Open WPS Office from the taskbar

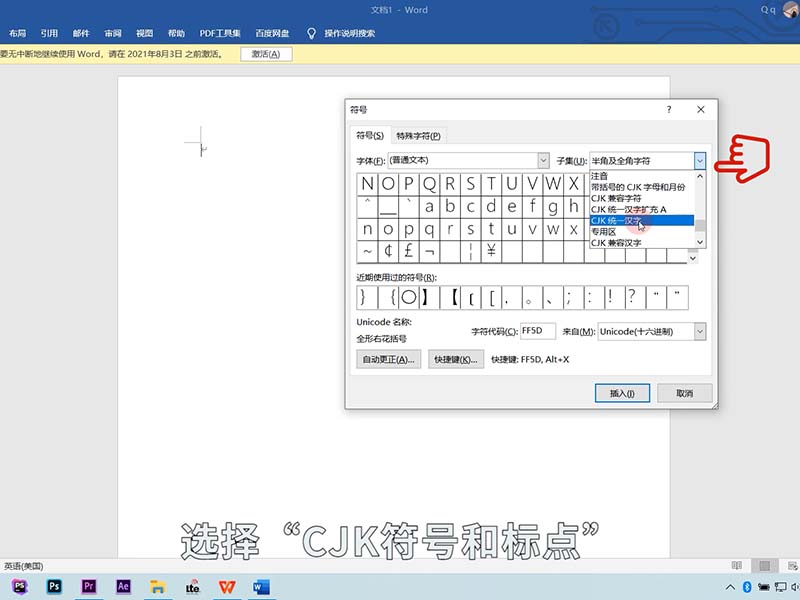click(227, 587)
